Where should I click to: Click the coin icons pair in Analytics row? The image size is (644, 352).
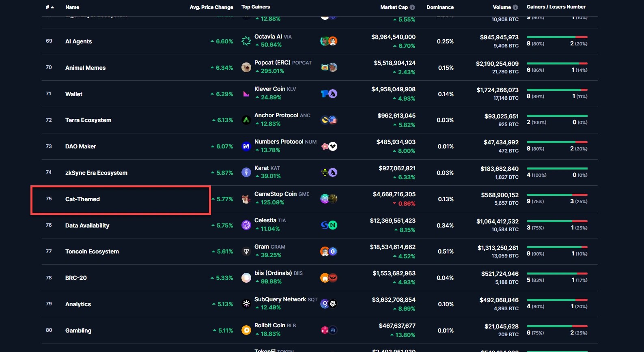[329, 304]
